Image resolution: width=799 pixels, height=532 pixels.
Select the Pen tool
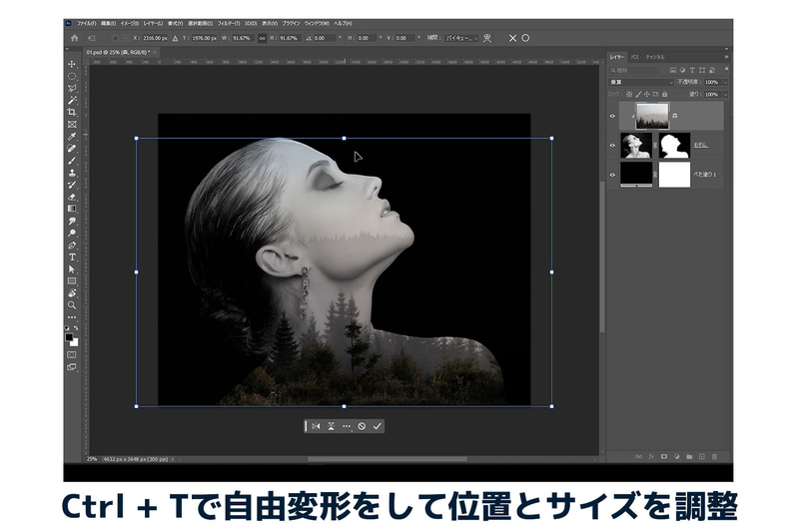point(72,246)
